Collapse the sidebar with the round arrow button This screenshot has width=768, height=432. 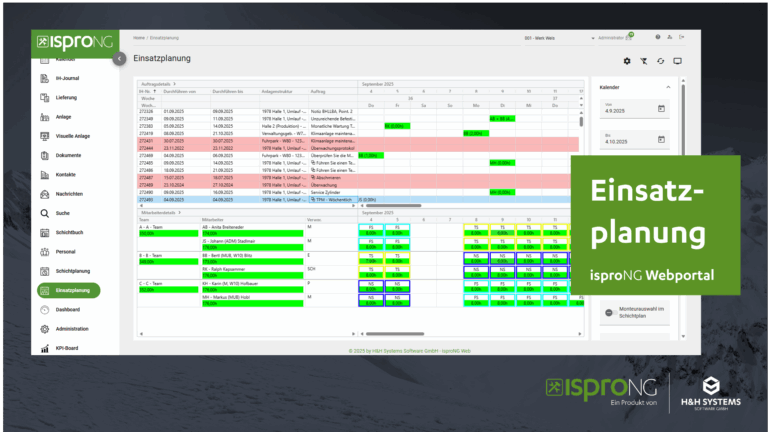pyautogui.click(x=119, y=59)
